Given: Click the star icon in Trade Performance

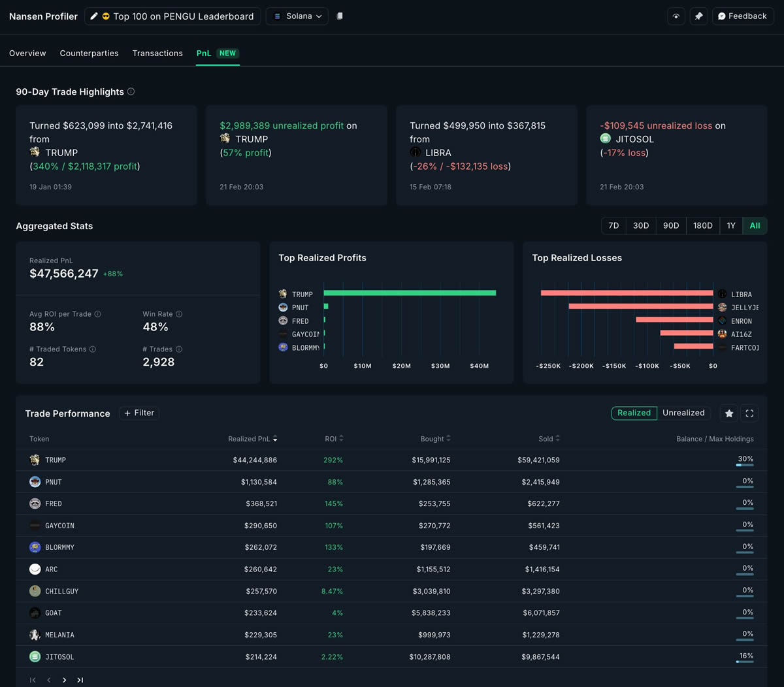Looking at the screenshot, I should click(729, 413).
